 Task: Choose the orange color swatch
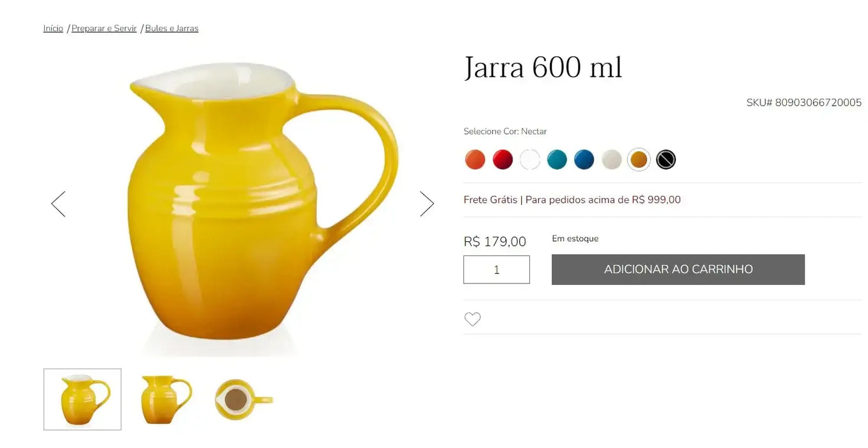coord(475,159)
